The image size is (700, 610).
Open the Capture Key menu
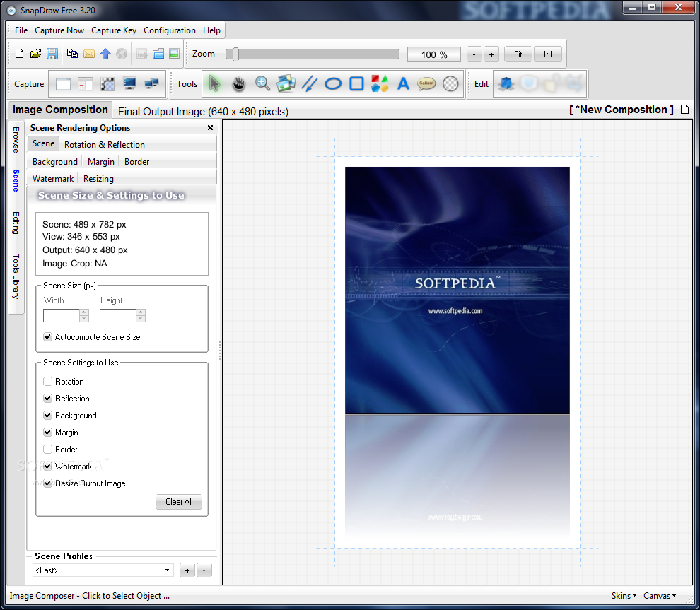click(x=114, y=30)
